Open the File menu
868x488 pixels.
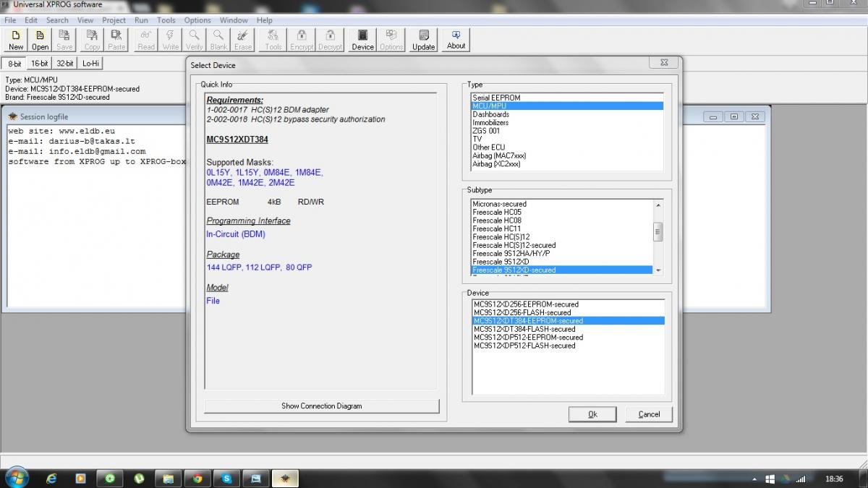tap(10, 20)
